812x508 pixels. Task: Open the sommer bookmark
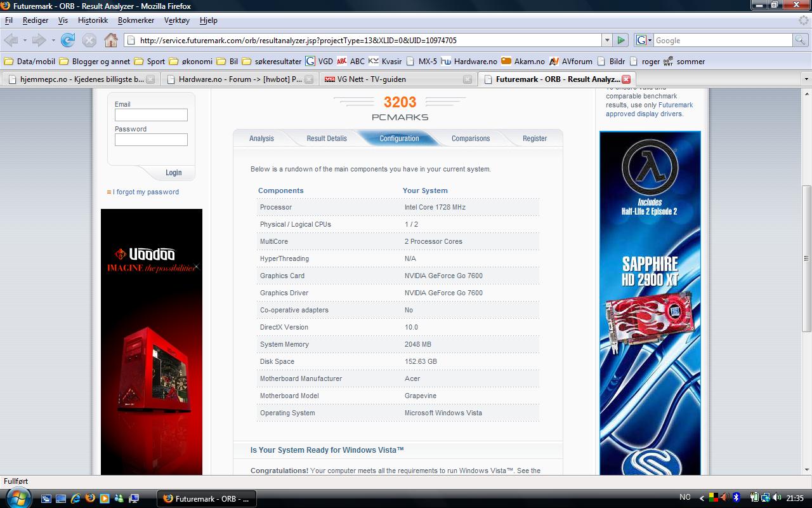pos(684,62)
